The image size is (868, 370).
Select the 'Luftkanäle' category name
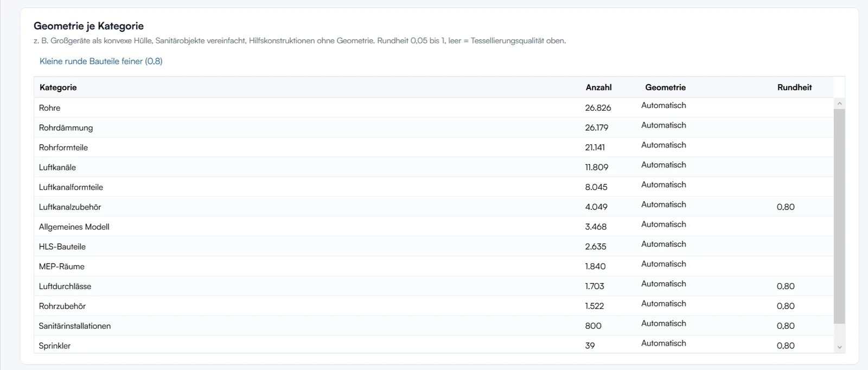tap(57, 167)
